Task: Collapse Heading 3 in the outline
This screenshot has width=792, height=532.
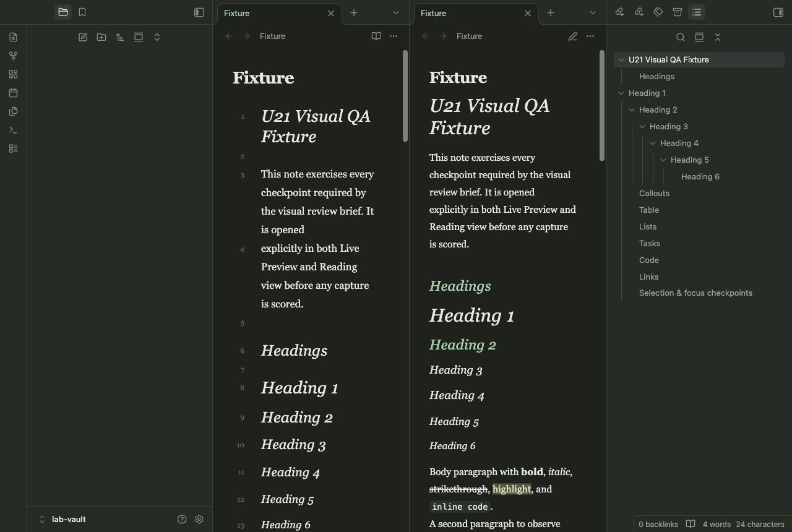Action: (642, 127)
